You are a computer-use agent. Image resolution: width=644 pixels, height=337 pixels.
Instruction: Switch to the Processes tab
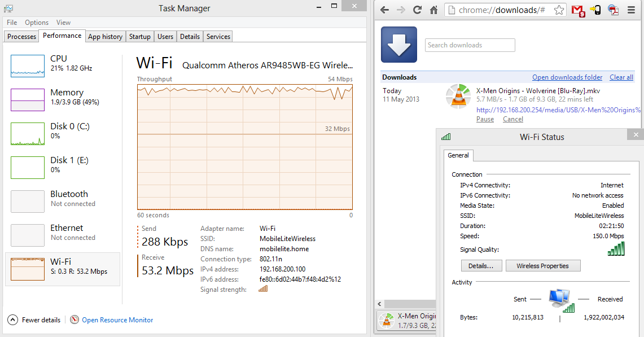tap(21, 37)
